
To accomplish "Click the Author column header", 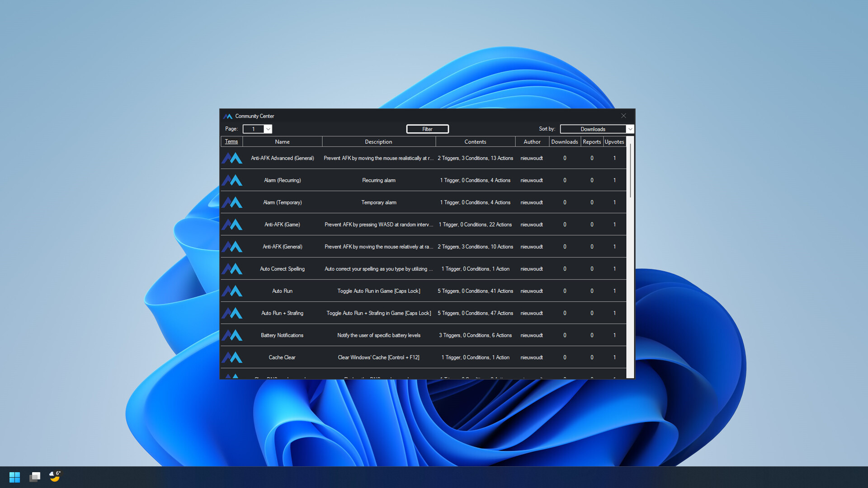I will [532, 141].
